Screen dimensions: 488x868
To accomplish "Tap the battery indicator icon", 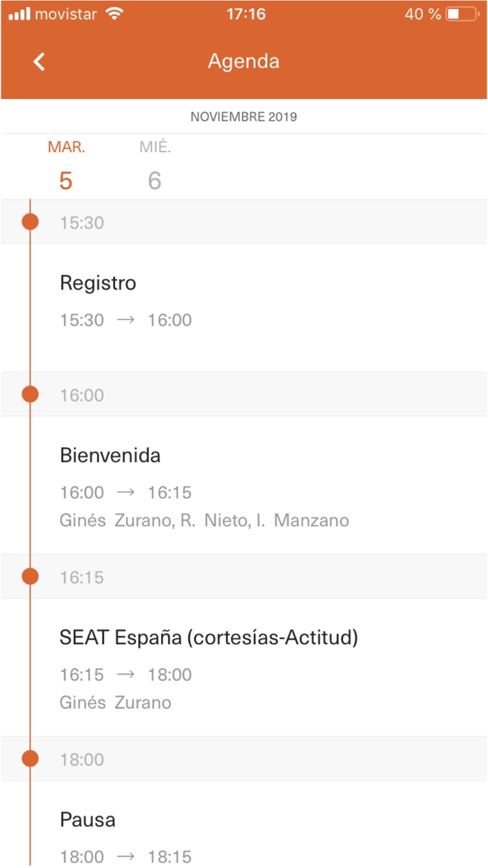I will (462, 14).
